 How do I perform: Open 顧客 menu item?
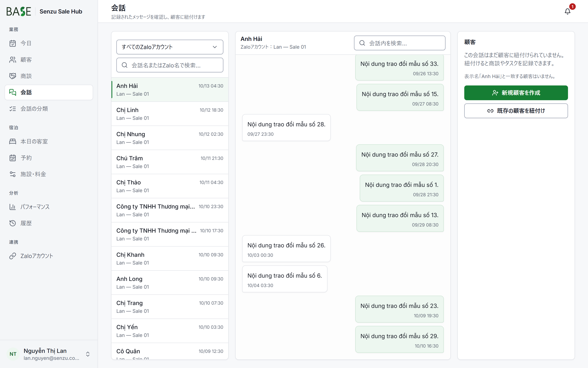click(49, 60)
